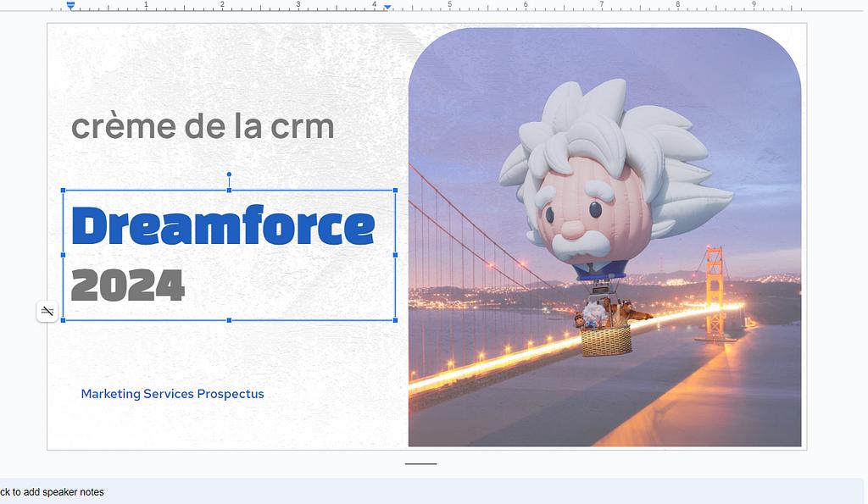Screen dimensions: 868x504
Task: Click the 'Dreamforce' title text
Action: [x=223, y=226]
